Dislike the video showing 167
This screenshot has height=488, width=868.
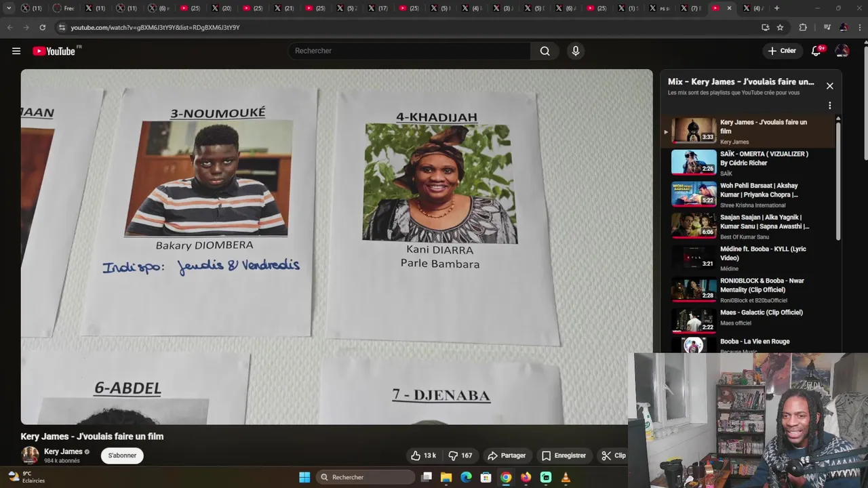coord(460,455)
